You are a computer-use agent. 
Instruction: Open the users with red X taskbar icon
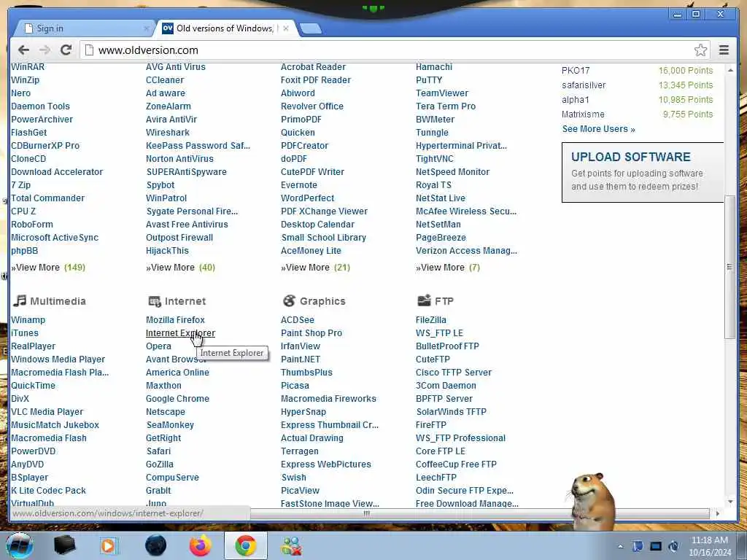[292, 546]
